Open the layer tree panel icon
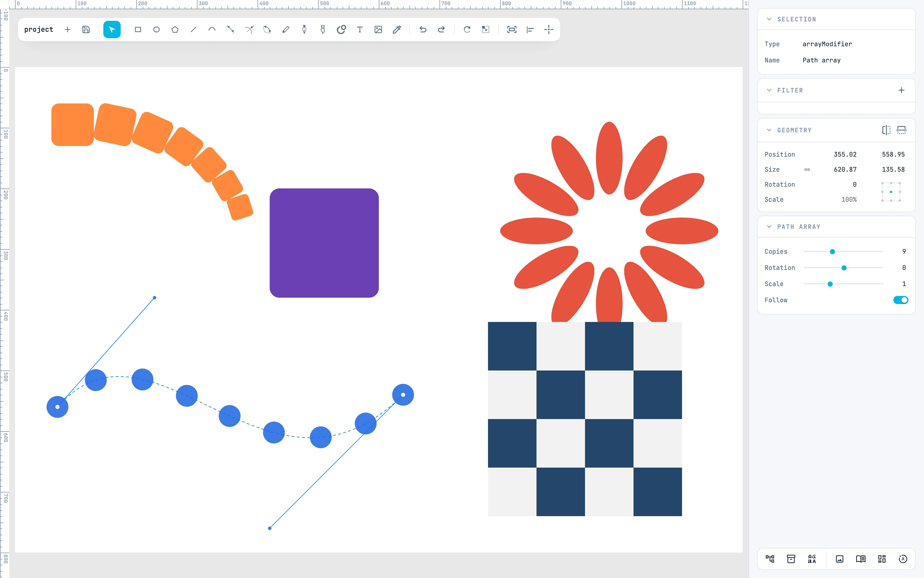Viewport: 924px width, 578px height. pos(770,559)
